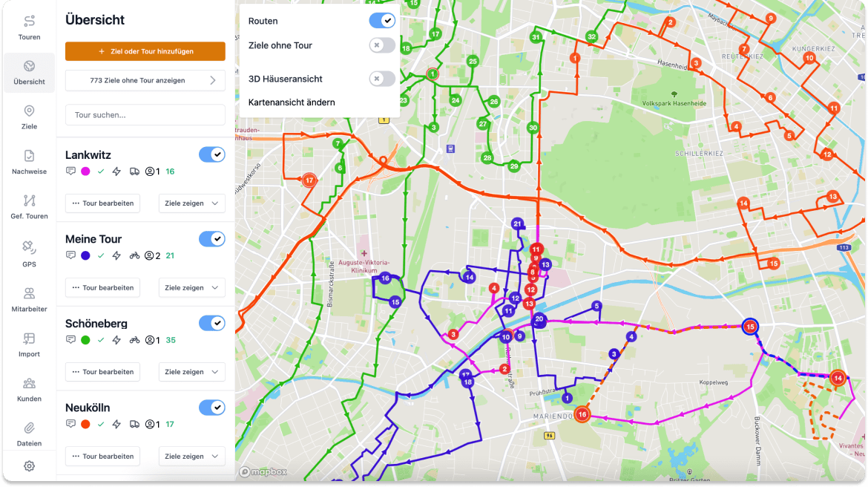Viewport: 868px width, 487px height.
Task: Select the Übersicht sidebar tab
Action: (x=30, y=73)
